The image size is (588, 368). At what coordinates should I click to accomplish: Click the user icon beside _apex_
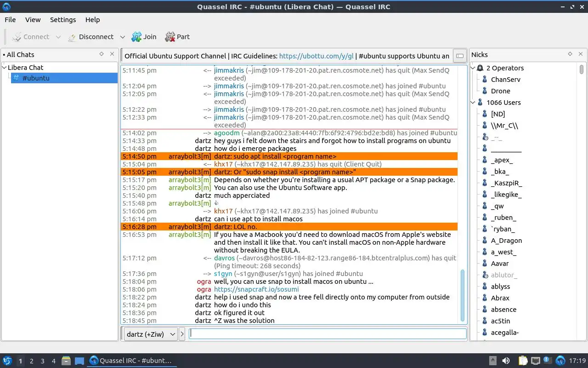pos(485,160)
